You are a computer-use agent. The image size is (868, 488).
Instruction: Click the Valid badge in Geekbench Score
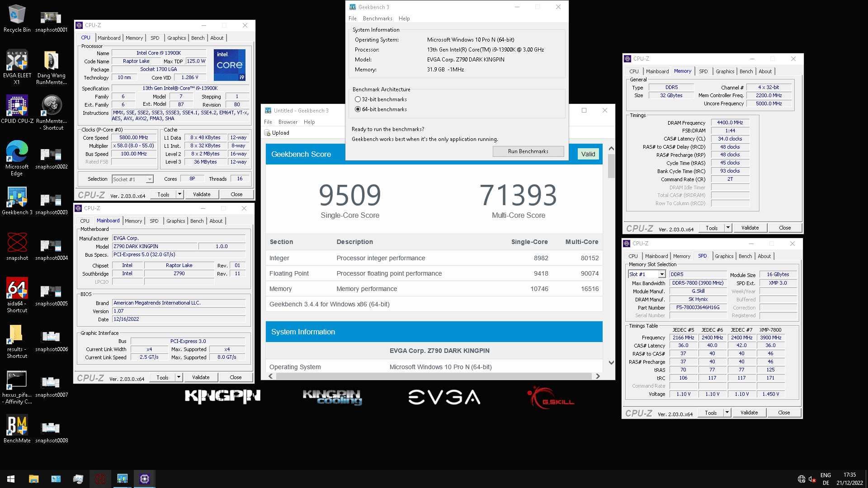pos(588,154)
